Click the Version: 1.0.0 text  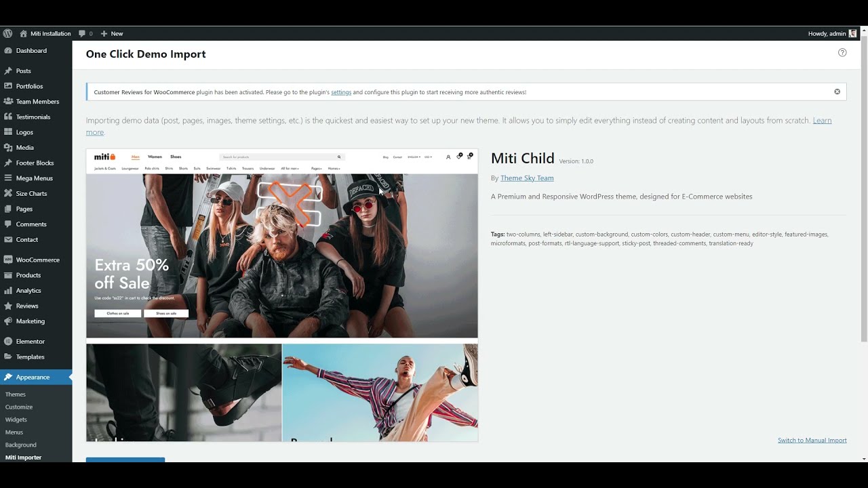click(576, 161)
